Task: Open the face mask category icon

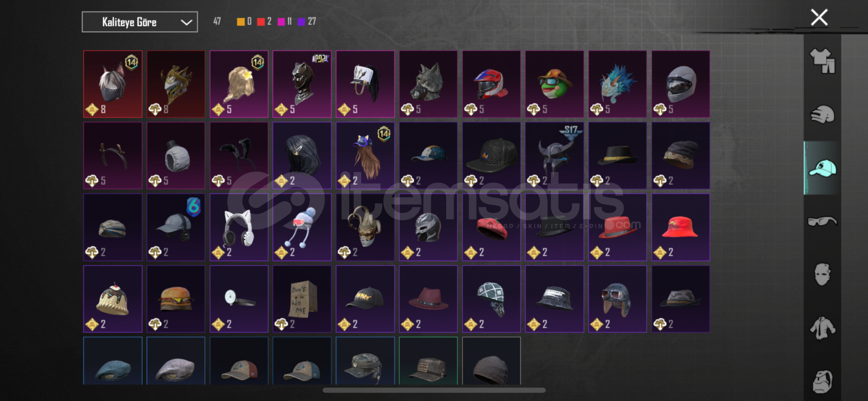Action: (822, 274)
